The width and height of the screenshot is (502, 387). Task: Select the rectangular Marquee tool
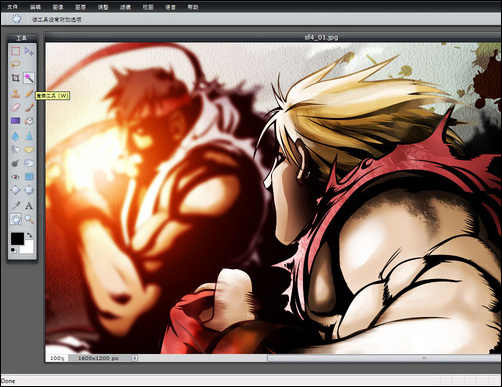pos(15,51)
